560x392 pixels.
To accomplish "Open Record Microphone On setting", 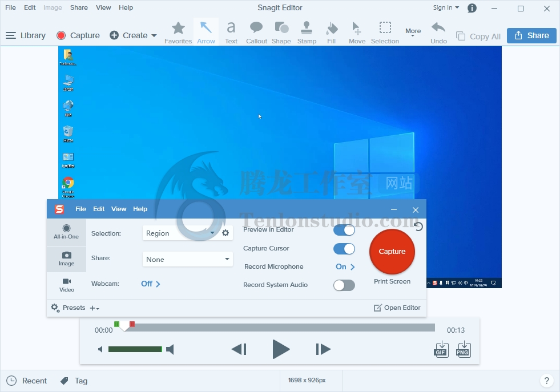I will (345, 266).
